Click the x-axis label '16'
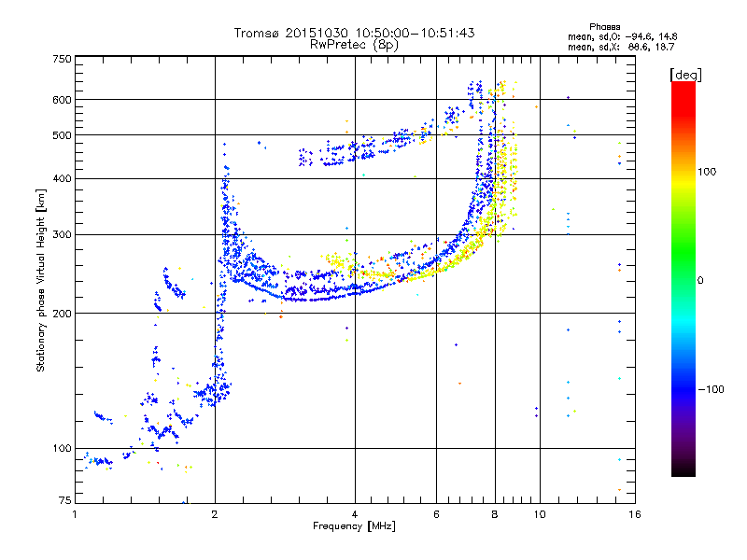Image resolution: width=747 pixels, height=560 pixels. pyautogui.click(x=635, y=514)
